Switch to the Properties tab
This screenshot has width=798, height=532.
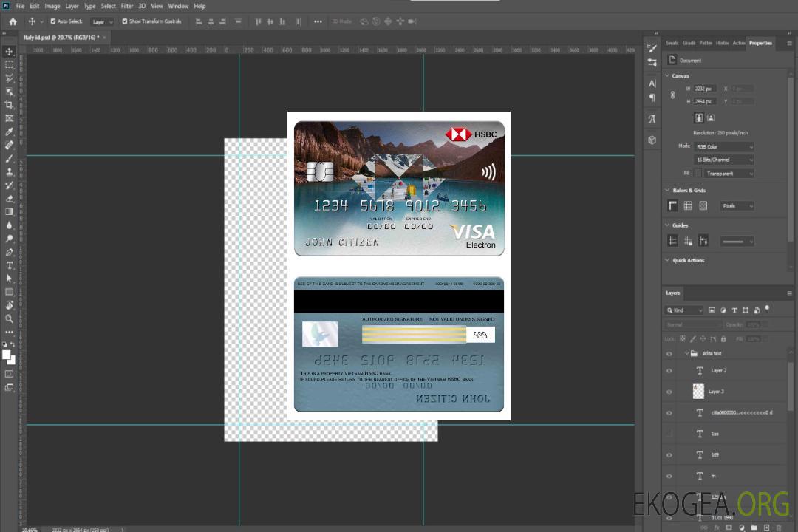(x=760, y=44)
